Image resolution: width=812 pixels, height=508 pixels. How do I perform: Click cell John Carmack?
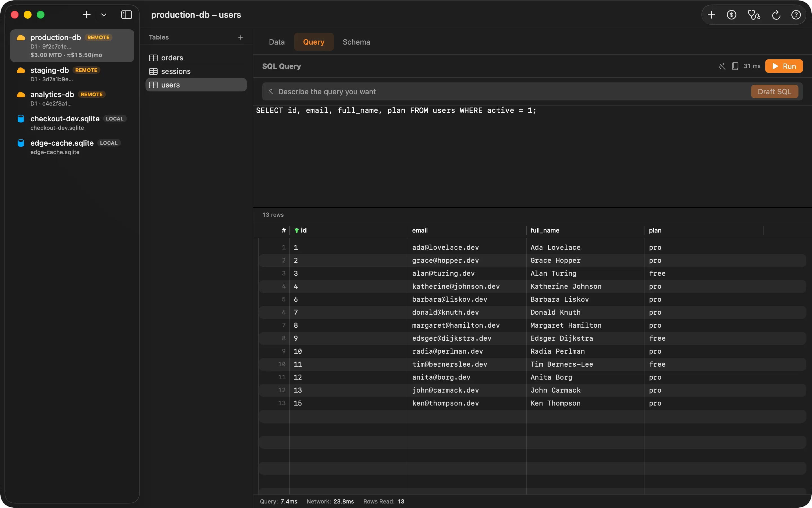coord(555,390)
